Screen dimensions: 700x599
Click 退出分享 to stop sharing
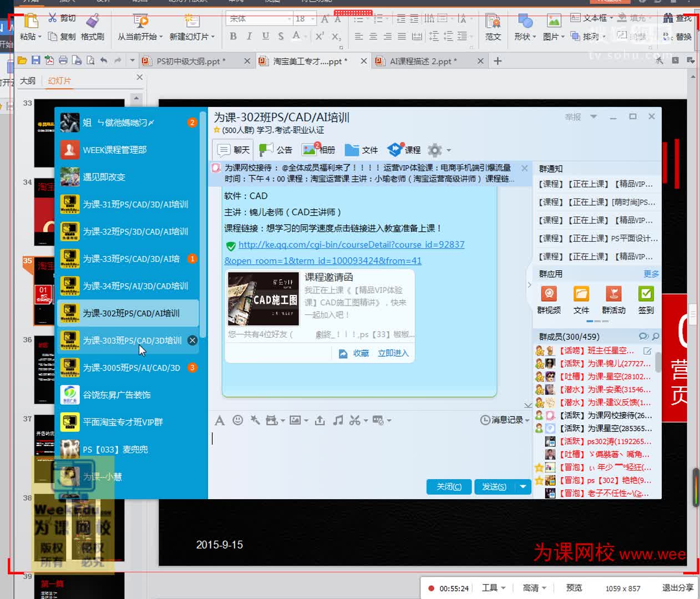(678, 588)
